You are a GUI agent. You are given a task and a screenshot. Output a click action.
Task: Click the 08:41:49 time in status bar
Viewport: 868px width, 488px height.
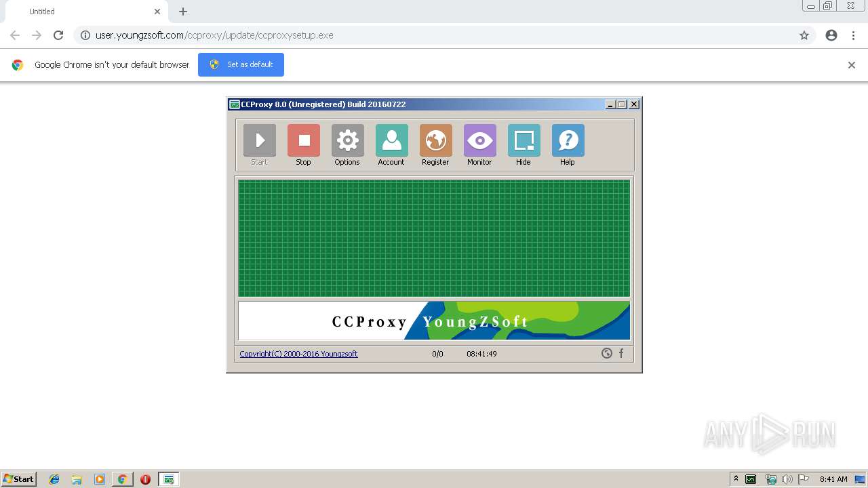[481, 354]
